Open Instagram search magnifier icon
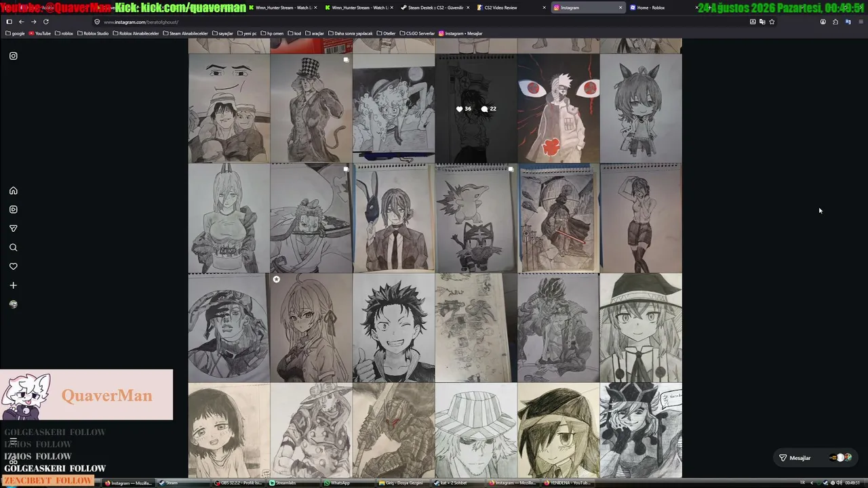 13,247
